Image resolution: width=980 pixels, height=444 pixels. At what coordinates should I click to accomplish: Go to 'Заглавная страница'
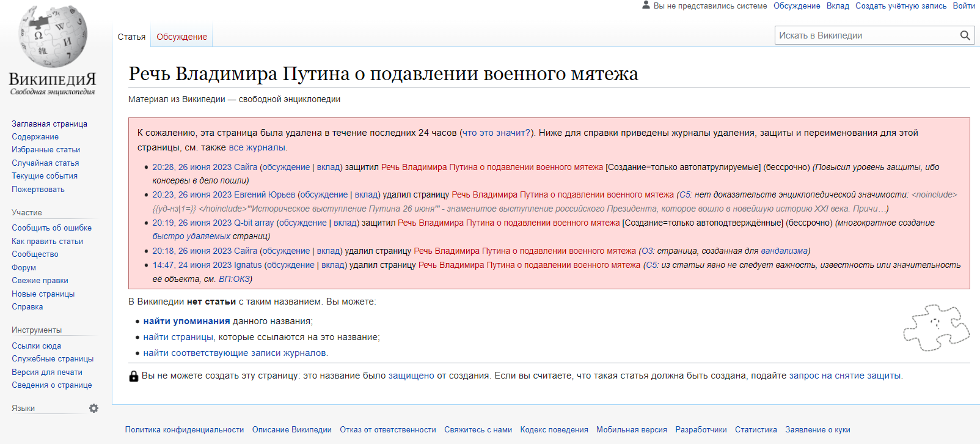coord(49,124)
